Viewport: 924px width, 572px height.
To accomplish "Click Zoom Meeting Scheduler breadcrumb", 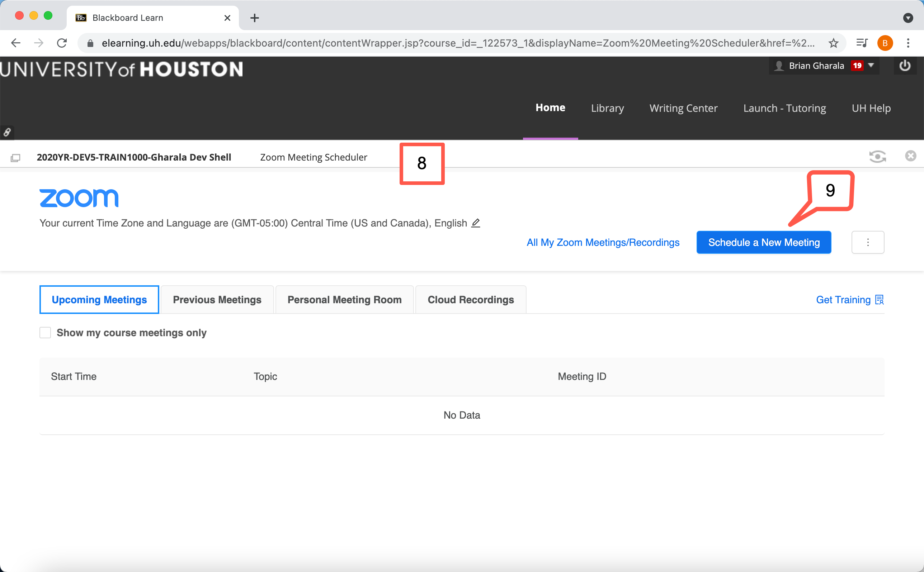I will (x=313, y=157).
